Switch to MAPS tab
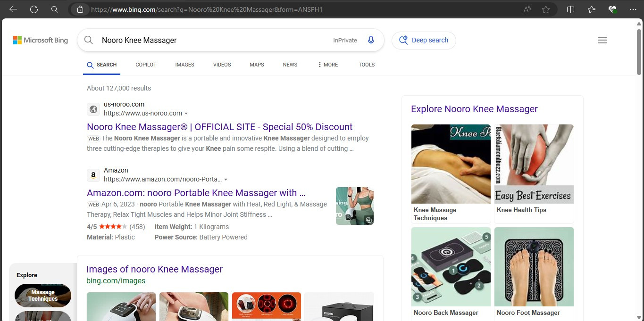644x321 pixels. [x=257, y=65]
